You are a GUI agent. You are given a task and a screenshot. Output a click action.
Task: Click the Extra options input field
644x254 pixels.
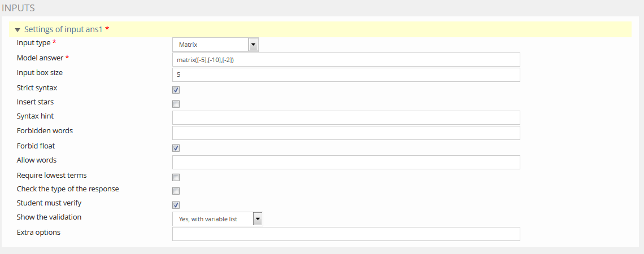click(346, 234)
